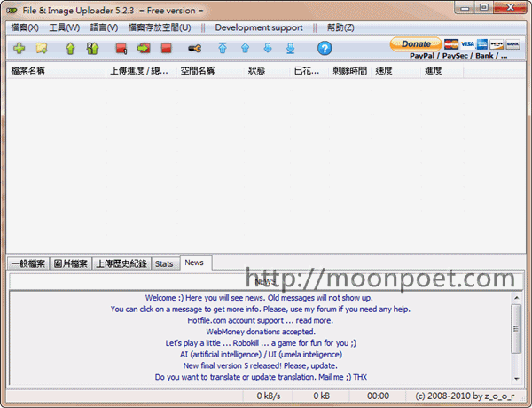Switch to the 一般檔案 tab
The image size is (532, 408).
(x=28, y=263)
